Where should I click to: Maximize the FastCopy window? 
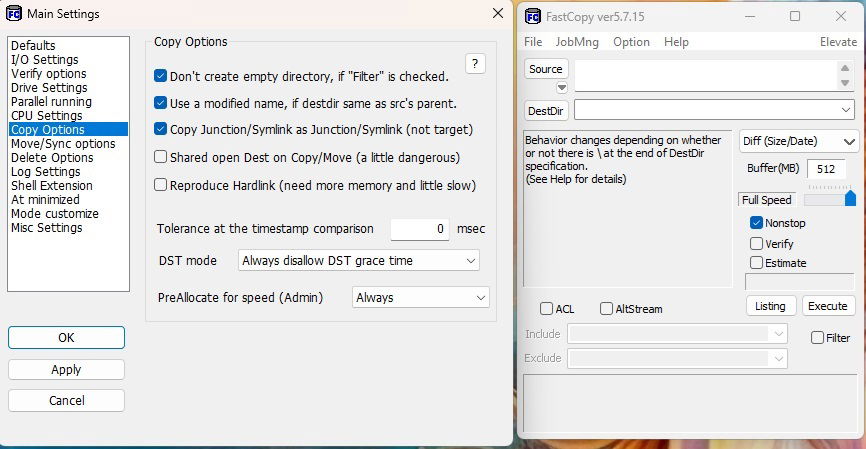[795, 16]
